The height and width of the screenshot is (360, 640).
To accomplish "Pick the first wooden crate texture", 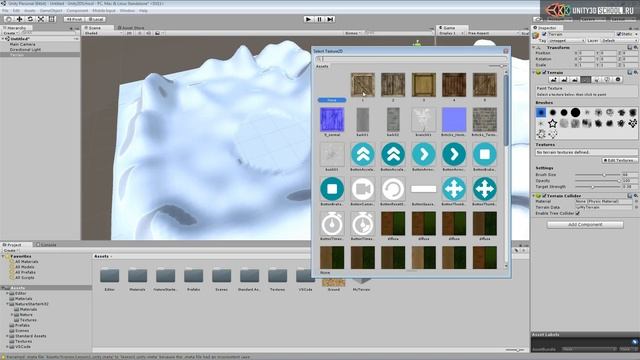I will pyautogui.click(x=362, y=84).
